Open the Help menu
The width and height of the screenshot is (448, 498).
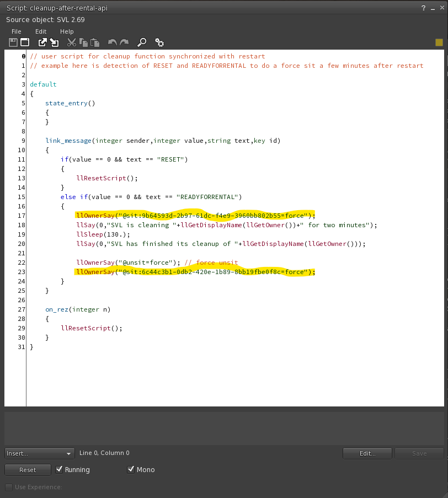[67, 31]
